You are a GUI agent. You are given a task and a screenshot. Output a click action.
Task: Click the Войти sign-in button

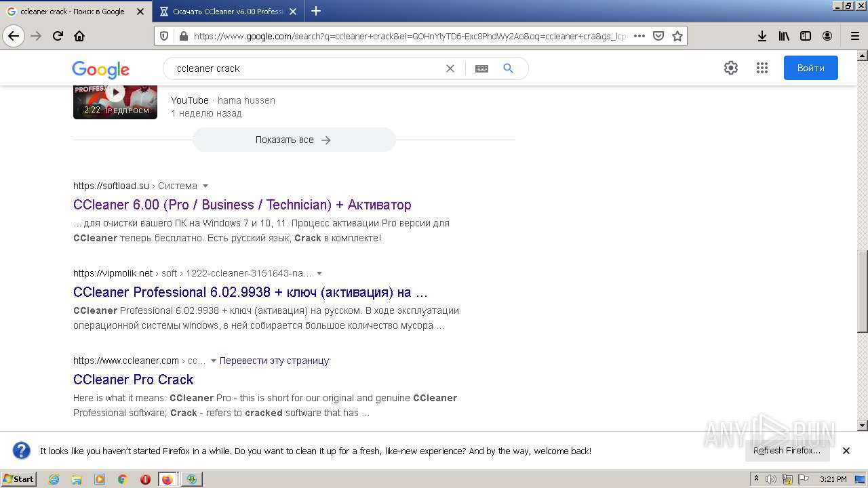coord(810,68)
